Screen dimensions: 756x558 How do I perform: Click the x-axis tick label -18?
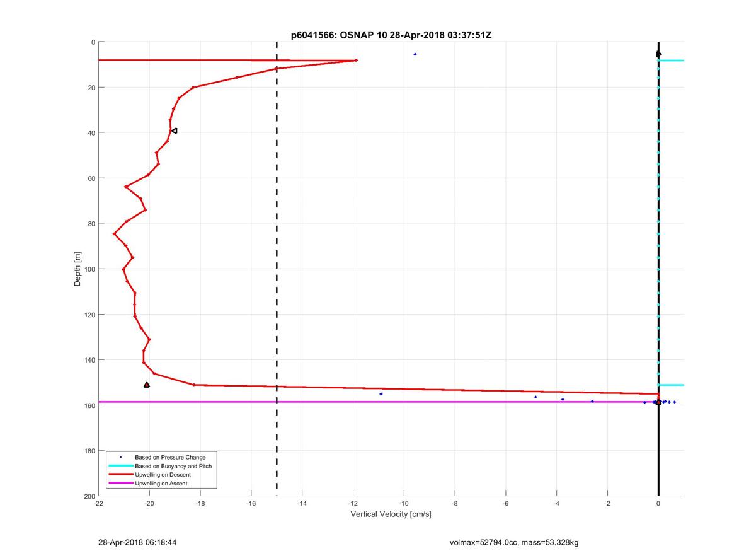200,504
